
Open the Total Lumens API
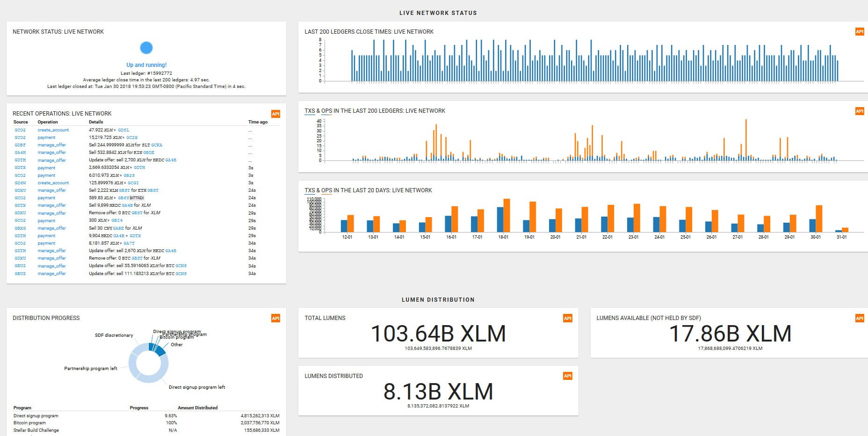click(568, 317)
